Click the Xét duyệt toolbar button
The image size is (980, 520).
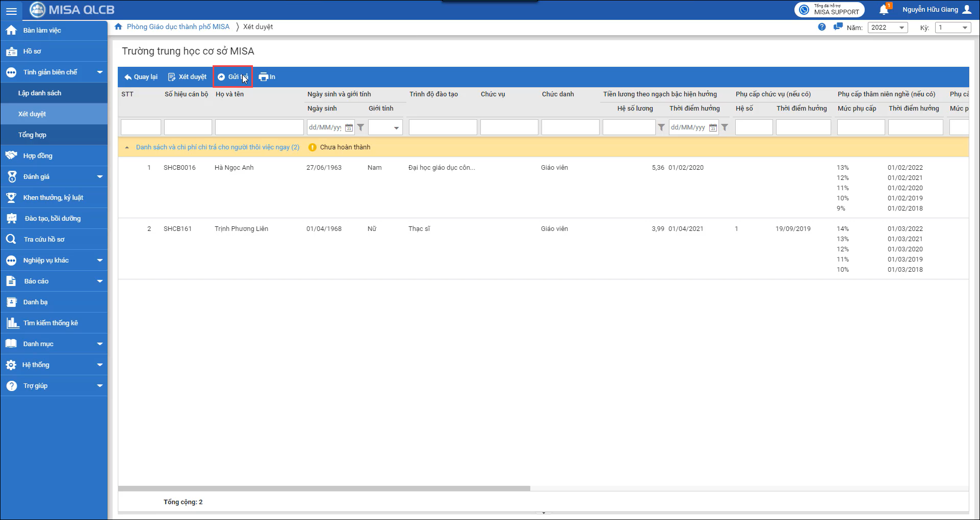click(188, 77)
